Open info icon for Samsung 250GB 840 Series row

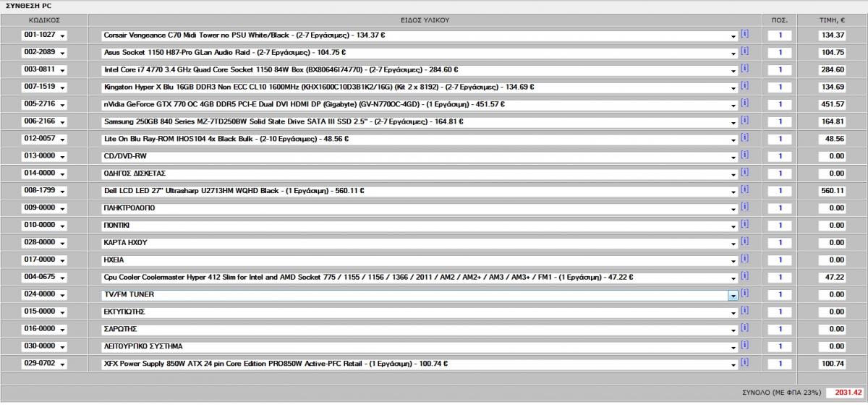click(x=745, y=121)
